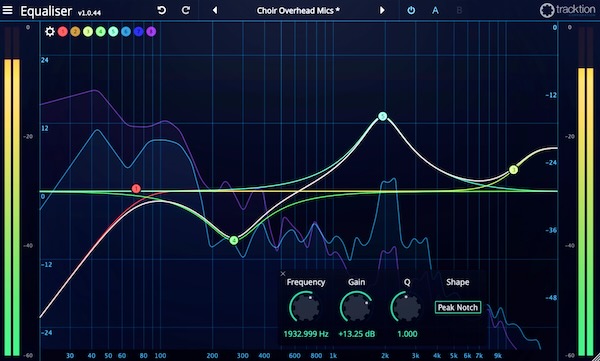The height and width of the screenshot is (361, 600).
Task: Click the Equaliser title text
Action: 46,11
